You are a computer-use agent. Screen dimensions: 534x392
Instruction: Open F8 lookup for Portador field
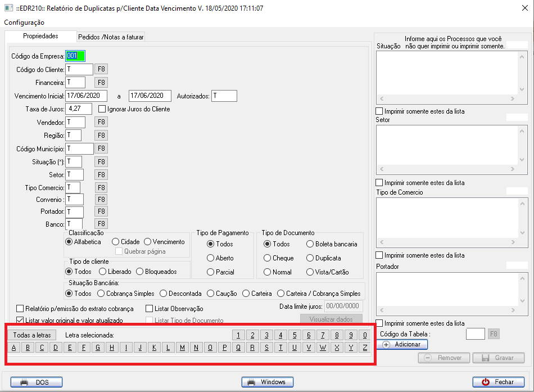point(101,211)
